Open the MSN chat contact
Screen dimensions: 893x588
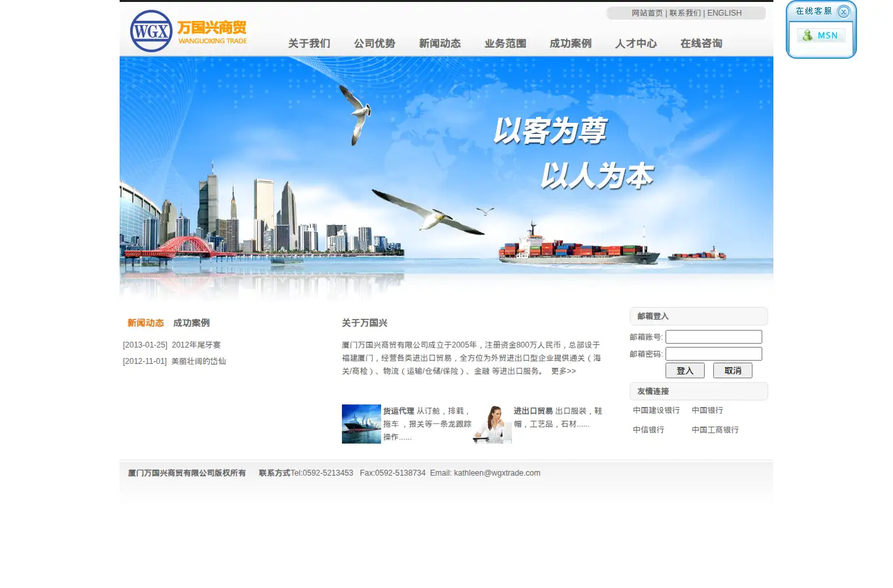[821, 35]
